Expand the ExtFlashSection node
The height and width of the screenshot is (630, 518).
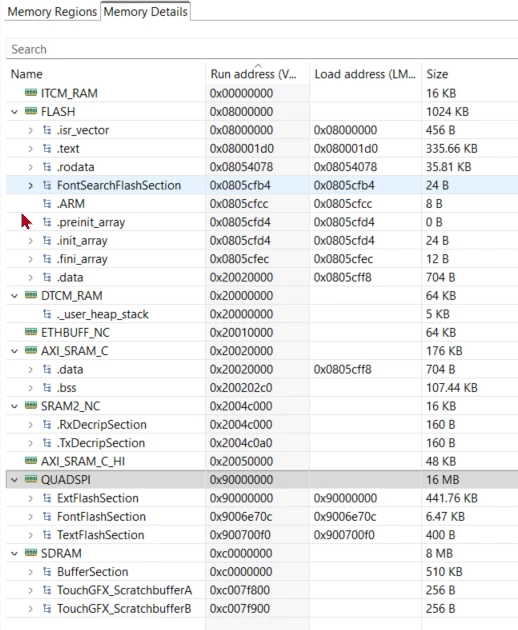(x=31, y=498)
